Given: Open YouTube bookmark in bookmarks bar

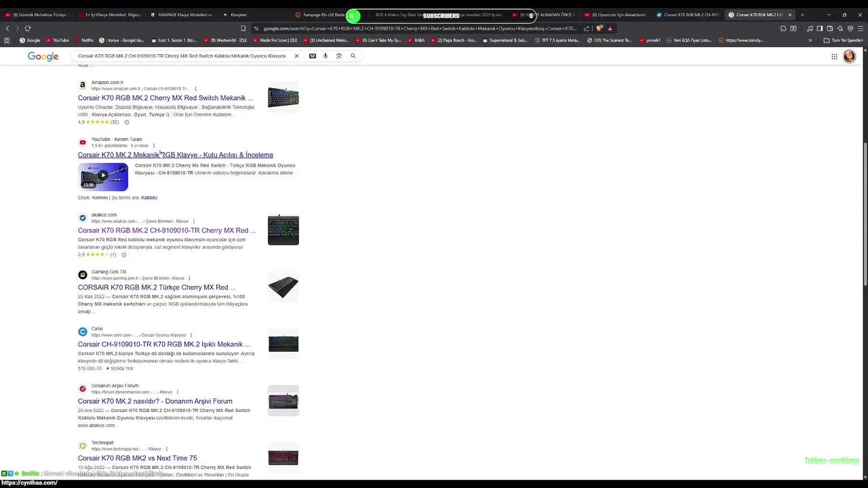Looking at the screenshot, I should click(x=57, y=40).
